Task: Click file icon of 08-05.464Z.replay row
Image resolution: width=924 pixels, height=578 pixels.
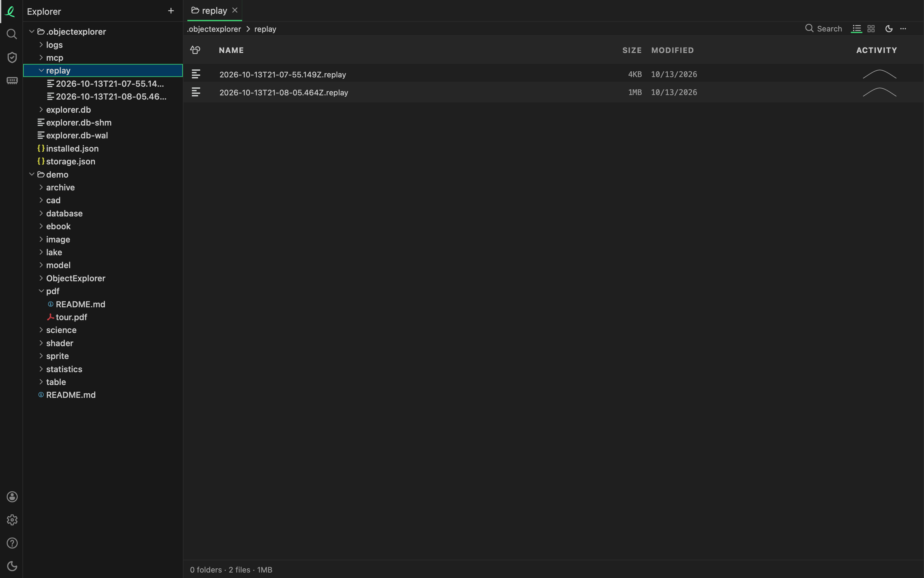Action: click(196, 92)
